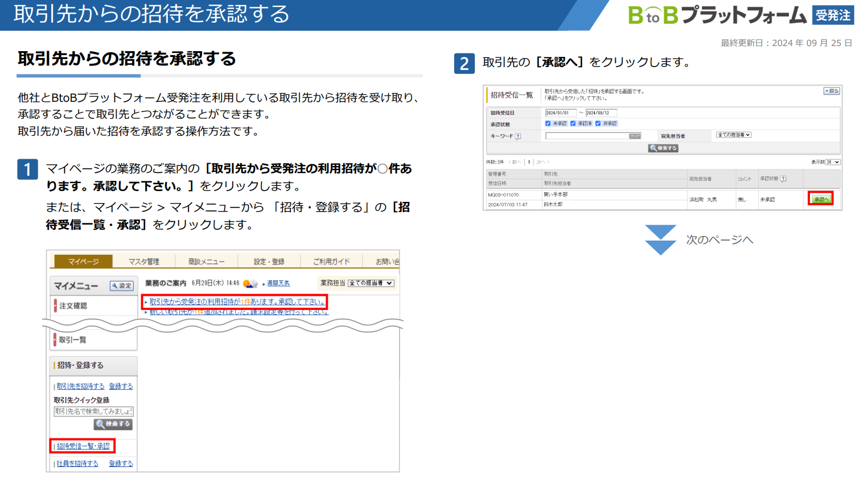Screen dimensions: 868x480
Task: Click the キーワード text input
Action: click(x=593, y=136)
